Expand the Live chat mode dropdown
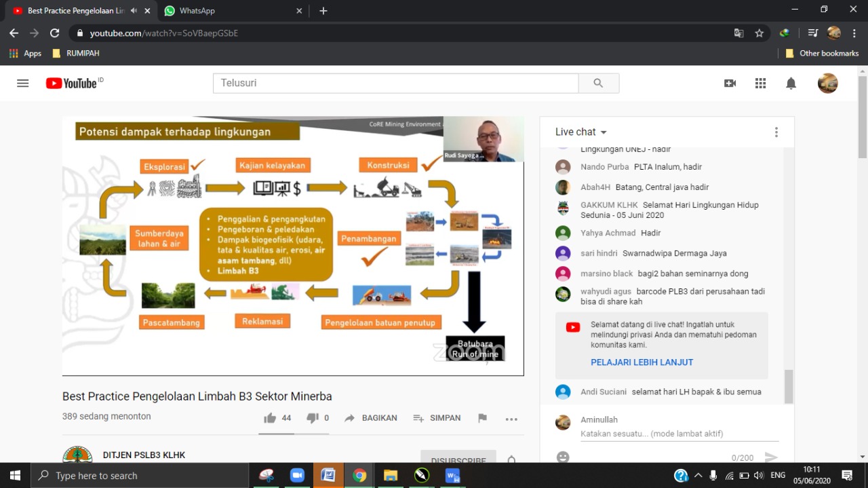The image size is (868, 488). (604, 132)
